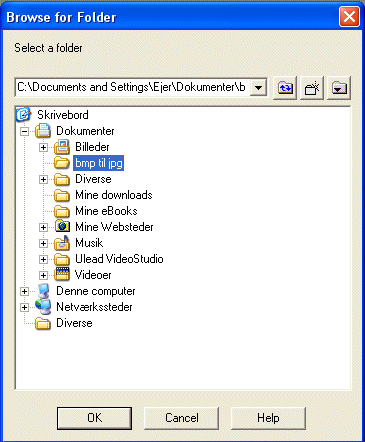Viewport: 365px width, 442px height.
Task: Expand the Diverse subfolder under Dokumenter
Action: (43, 179)
